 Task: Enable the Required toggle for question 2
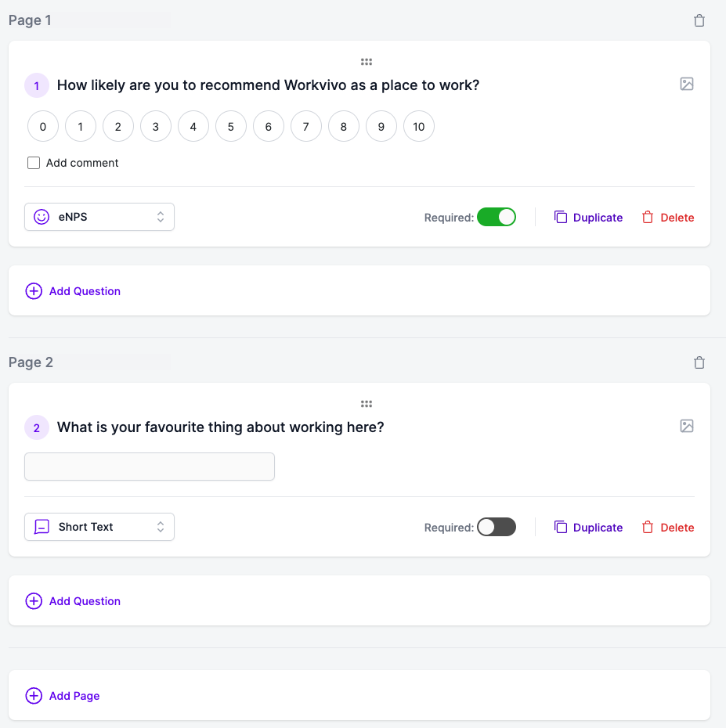(x=496, y=527)
